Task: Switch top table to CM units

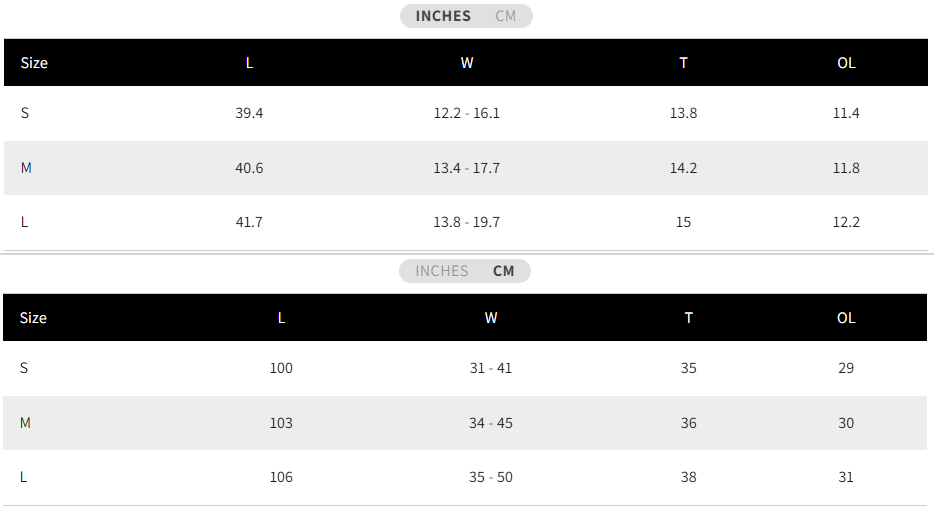Action: [x=505, y=16]
